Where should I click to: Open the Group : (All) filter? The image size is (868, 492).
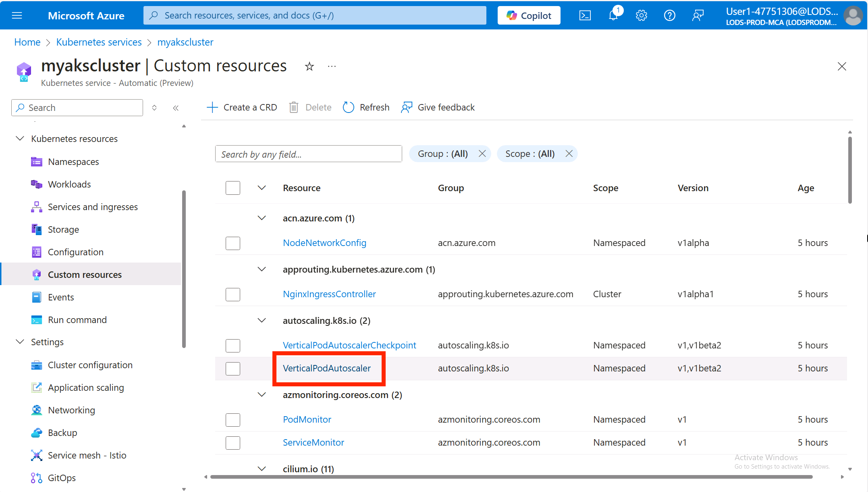[x=442, y=154]
